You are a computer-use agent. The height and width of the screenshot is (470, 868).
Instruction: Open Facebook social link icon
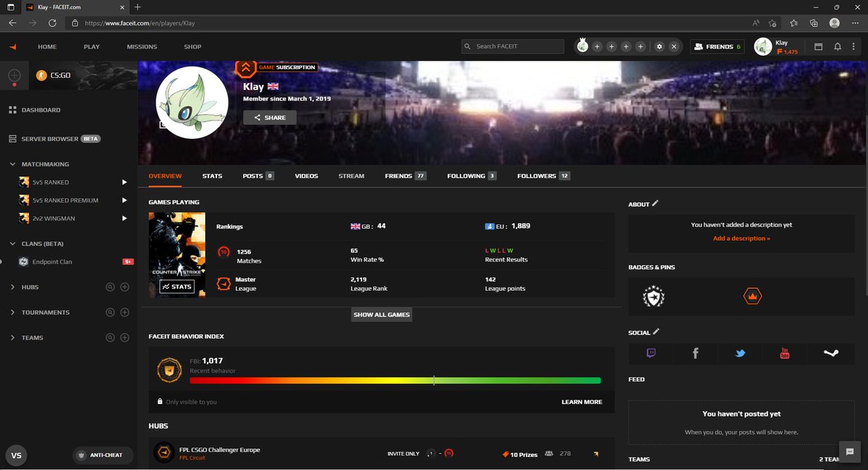(695, 353)
